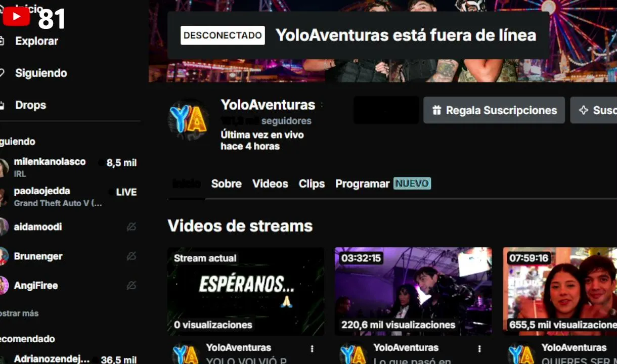Click YoloAventuras name under third video
The height and width of the screenshot is (364, 617).
(574, 347)
